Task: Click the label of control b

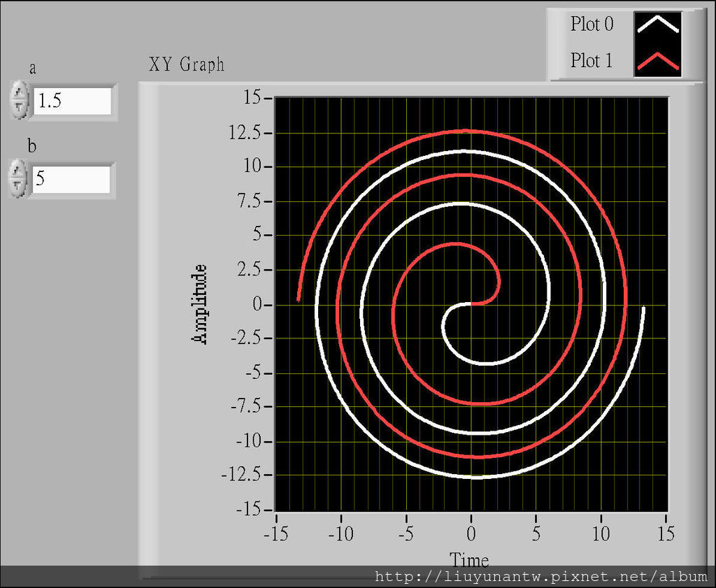Action: click(32, 146)
